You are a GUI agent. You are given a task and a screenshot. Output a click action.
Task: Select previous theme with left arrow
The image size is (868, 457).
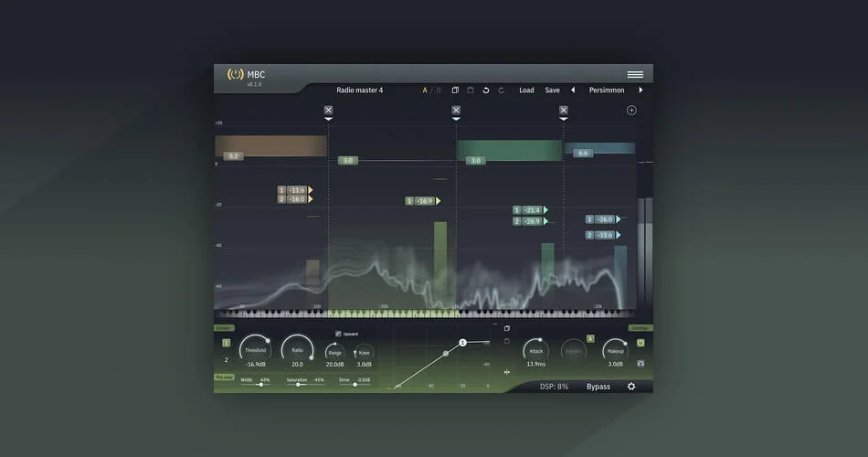point(573,90)
